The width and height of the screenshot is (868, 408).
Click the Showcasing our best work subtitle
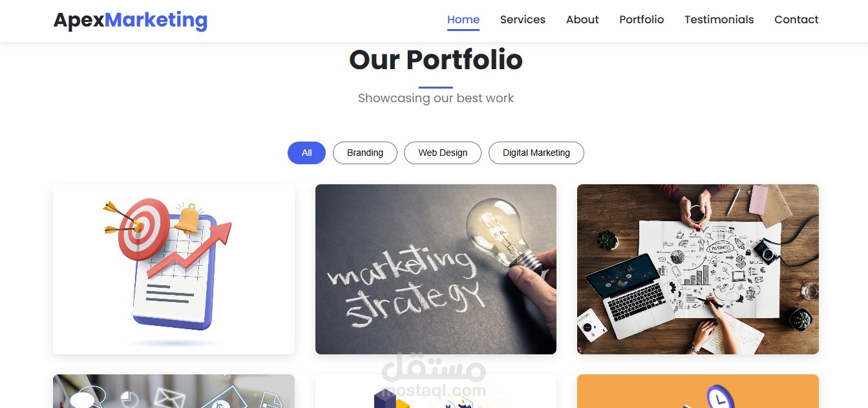(436, 98)
